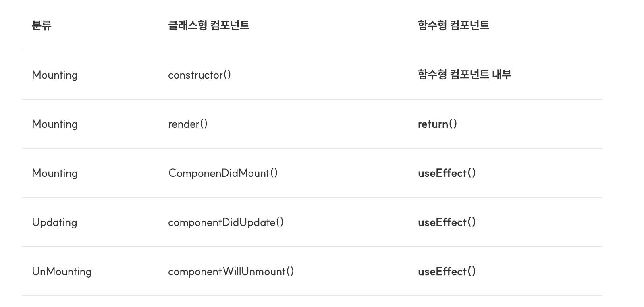Image resolution: width=644 pixels, height=307 pixels.
Task: Click the 클래스형 컴포넌트 column header
Action: point(209,25)
